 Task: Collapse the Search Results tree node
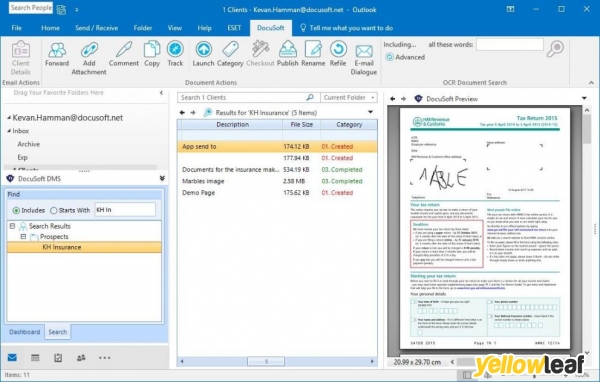(x=12, y=226)
